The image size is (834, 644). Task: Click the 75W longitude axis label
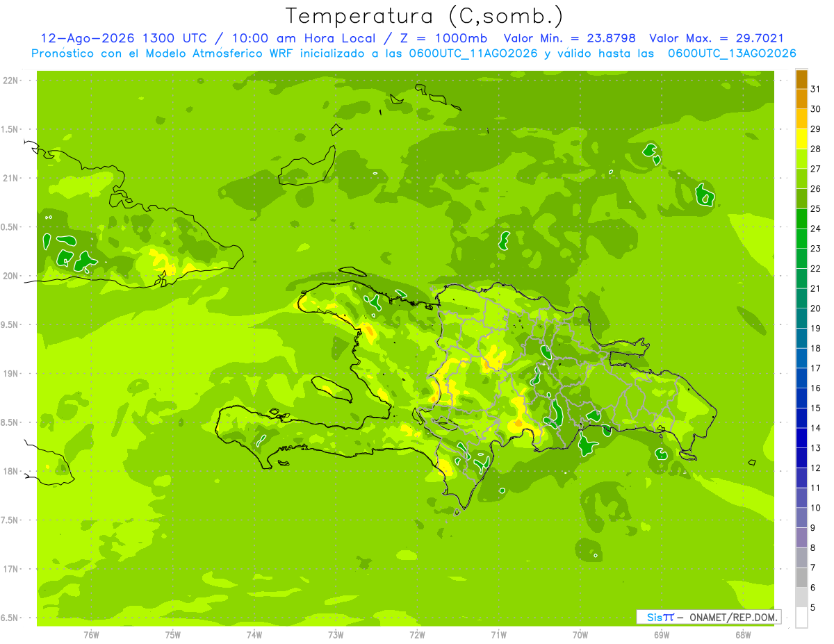click(x=173, y=634)
